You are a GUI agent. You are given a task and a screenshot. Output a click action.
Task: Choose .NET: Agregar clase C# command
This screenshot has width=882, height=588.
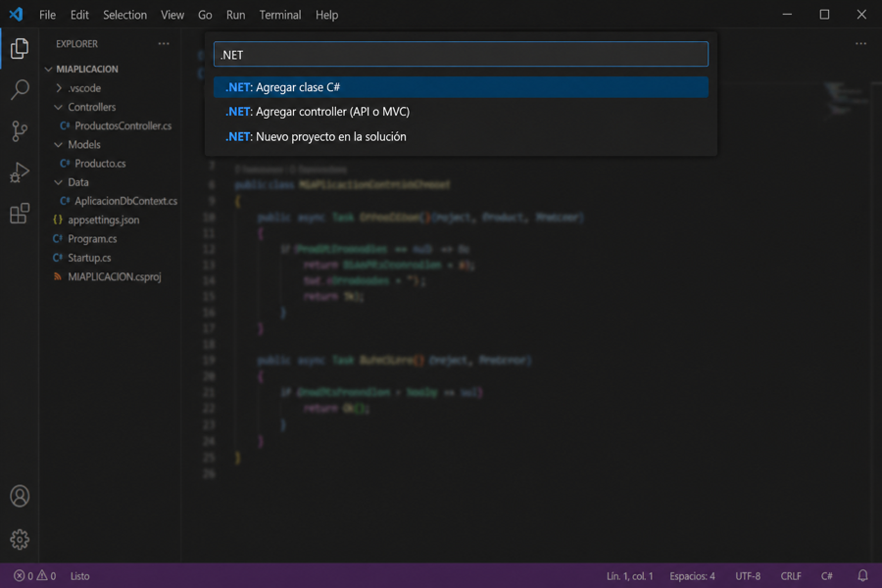pos(461,87)
